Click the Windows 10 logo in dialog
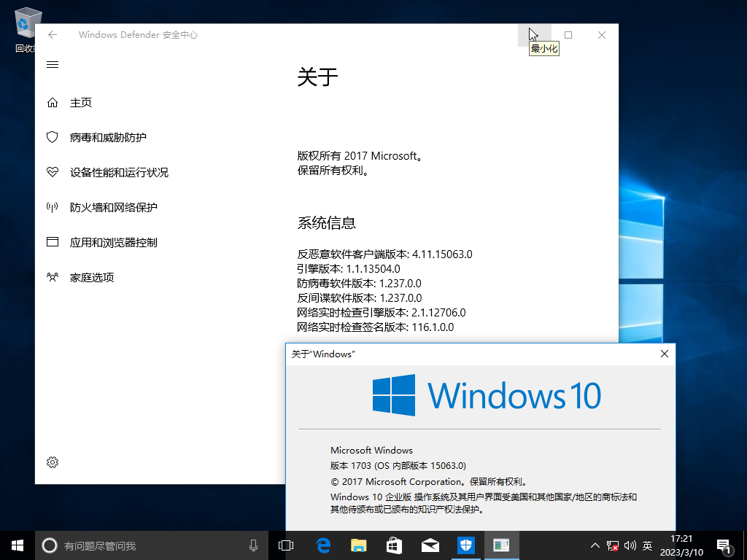Image resolution: width=747 pixels, height=560 pixels. 487,395
